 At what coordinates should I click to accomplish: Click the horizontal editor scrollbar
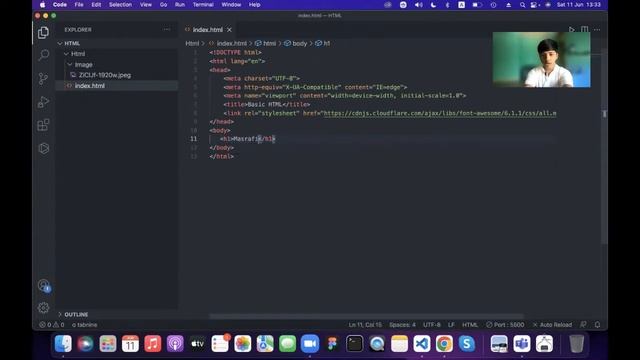pyautogui.click(x=366, y=316)
